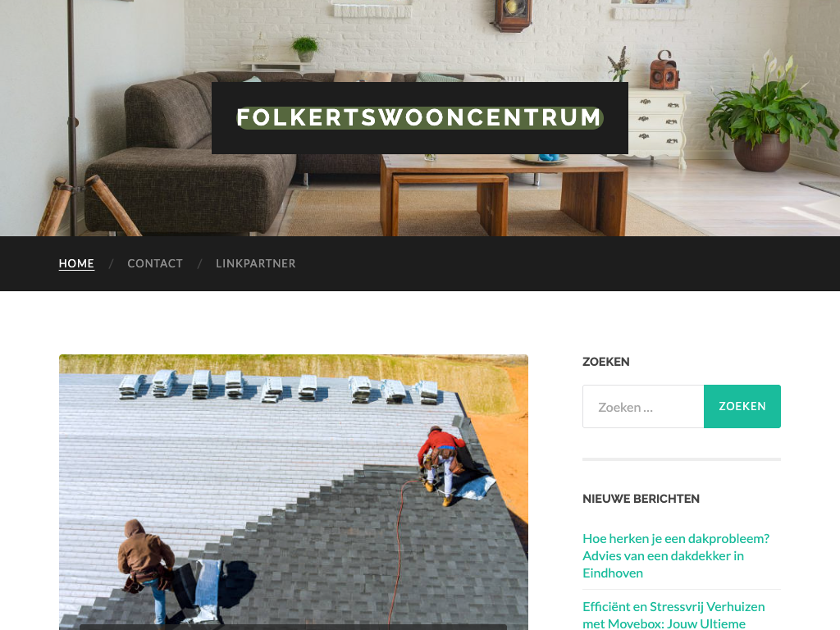Open 'Efficiënt en Stressvrij Verhuizen' post link

click(x=673, y=615)
